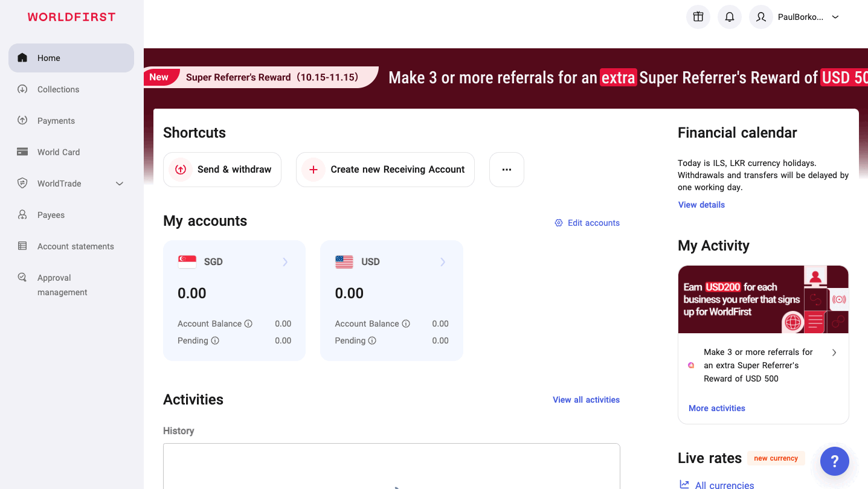
Task: Expand the WorldTrade submenu
Action: [120, 184]
